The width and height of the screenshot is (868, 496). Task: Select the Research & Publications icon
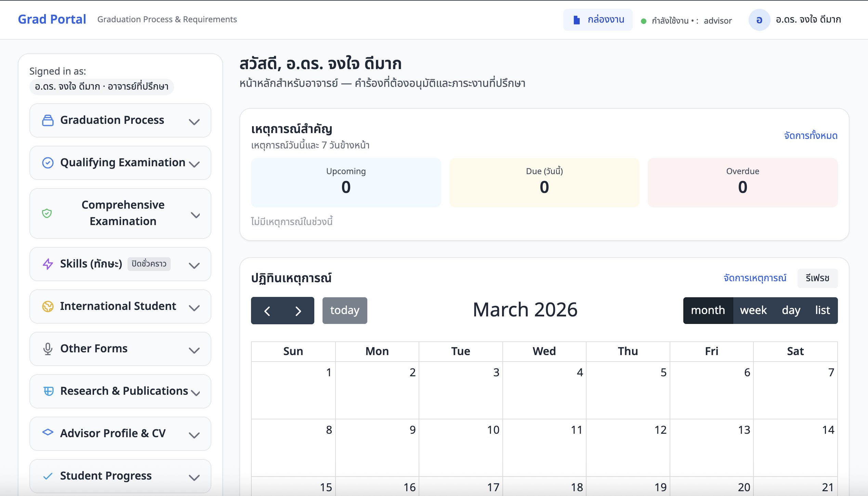tap(48, 391)
